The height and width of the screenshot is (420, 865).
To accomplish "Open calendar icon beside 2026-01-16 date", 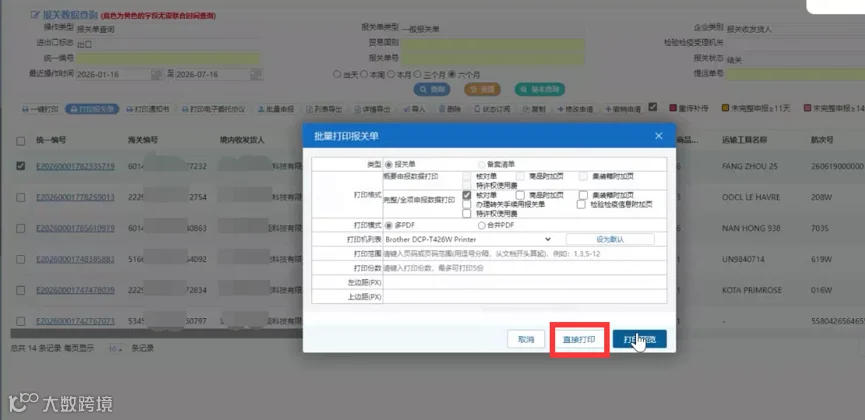I will (157, 74).
